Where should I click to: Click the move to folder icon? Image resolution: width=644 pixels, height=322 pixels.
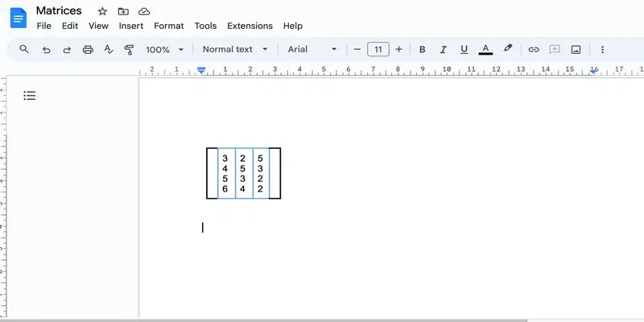pyautogui.click(x=123, y=11)
